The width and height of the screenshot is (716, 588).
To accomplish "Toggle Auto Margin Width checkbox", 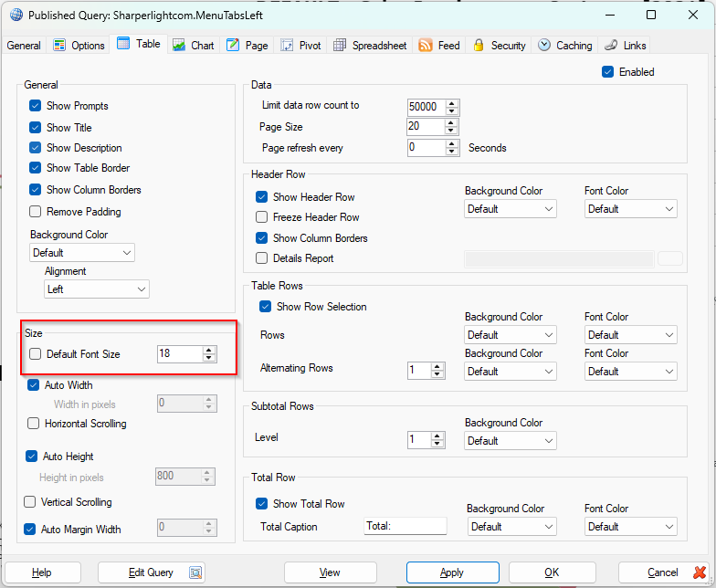I will point(29,530).
